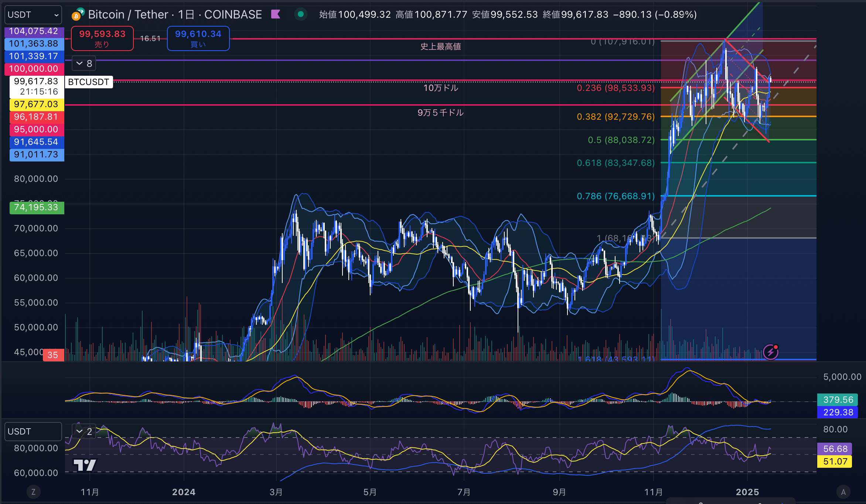Click the 高値 100,871.77 high value

431,14
